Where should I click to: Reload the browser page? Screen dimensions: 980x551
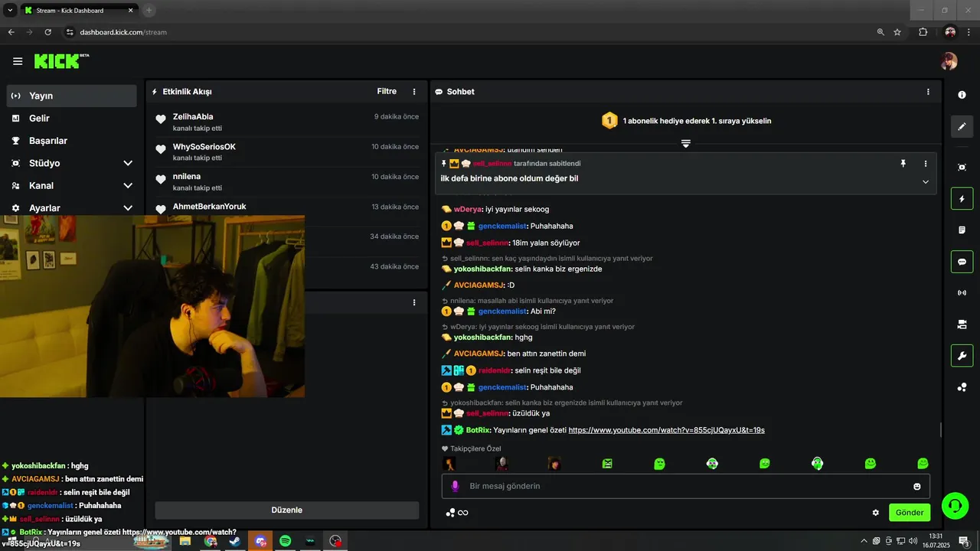click(x=47, y=32)
